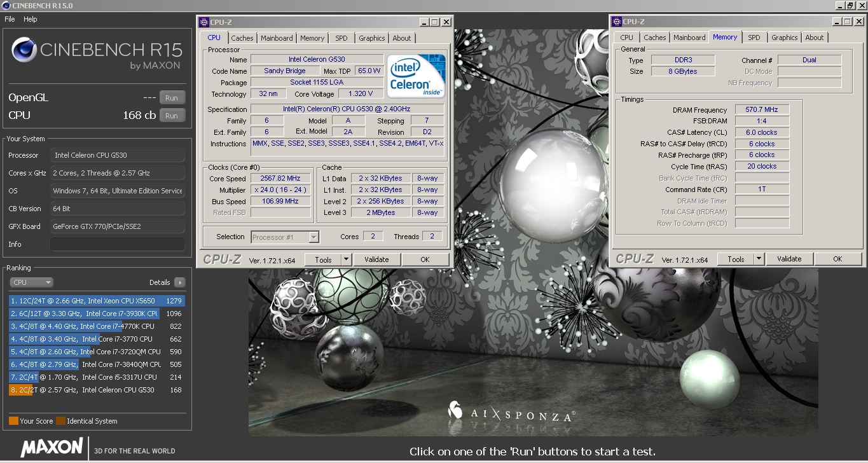The image size is (868, 463).
Task: Open the Help menu in Cinebench
Action: (x=31, y=19)
